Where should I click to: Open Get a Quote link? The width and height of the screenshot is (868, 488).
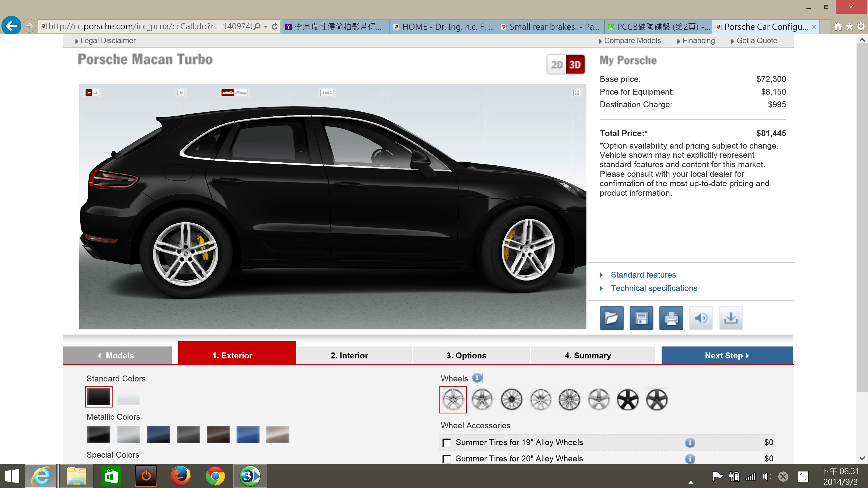[x=757, y=40]
